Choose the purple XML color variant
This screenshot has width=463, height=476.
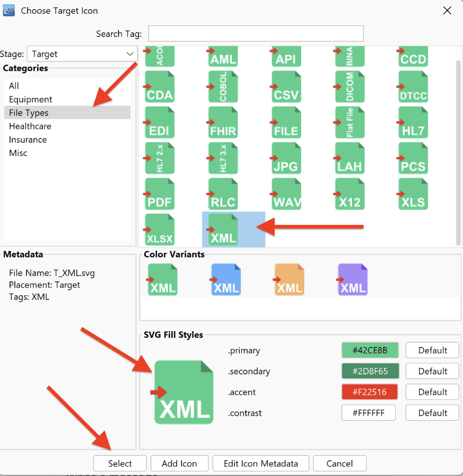pyautogui.click(x=352, y=280)
